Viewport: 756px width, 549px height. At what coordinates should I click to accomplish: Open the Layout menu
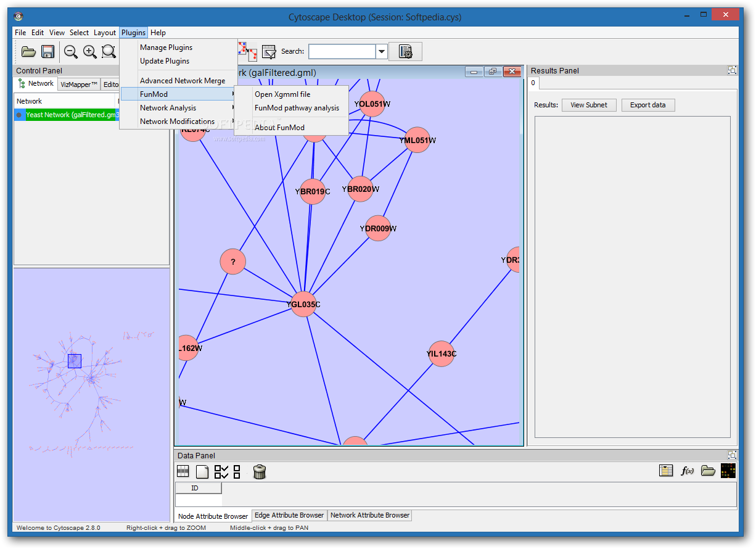pyautogui.click(x=105, y=33)
